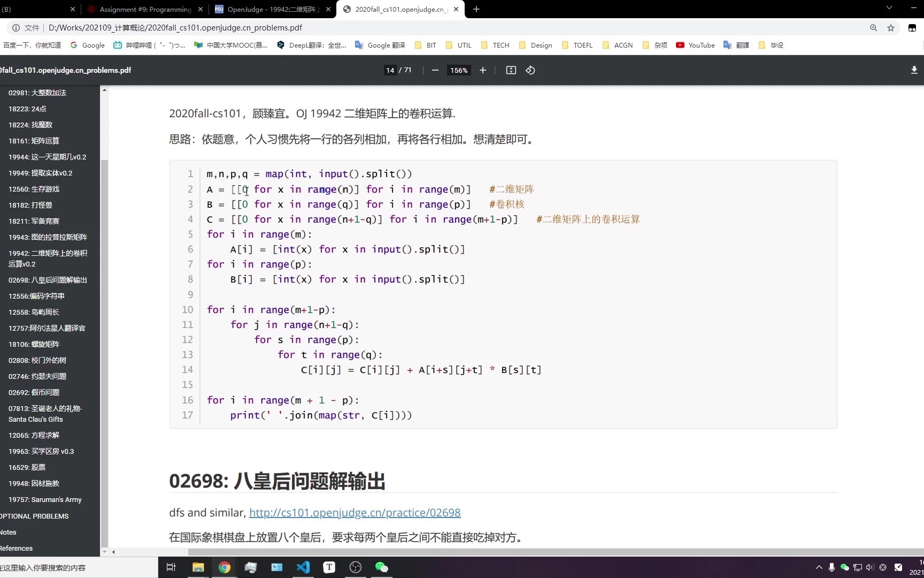924x578 pixels.
Task: Expand hidden icons in the system tray
Action: 818,567
